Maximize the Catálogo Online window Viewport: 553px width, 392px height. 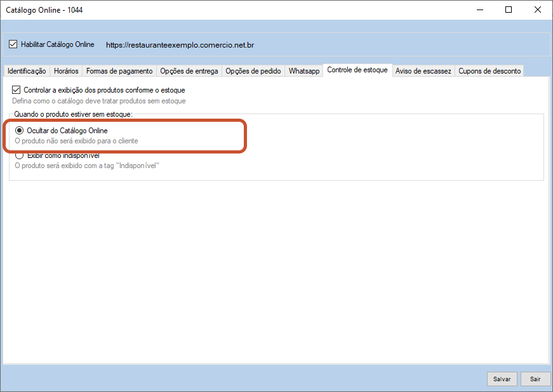tap(509, 10)
